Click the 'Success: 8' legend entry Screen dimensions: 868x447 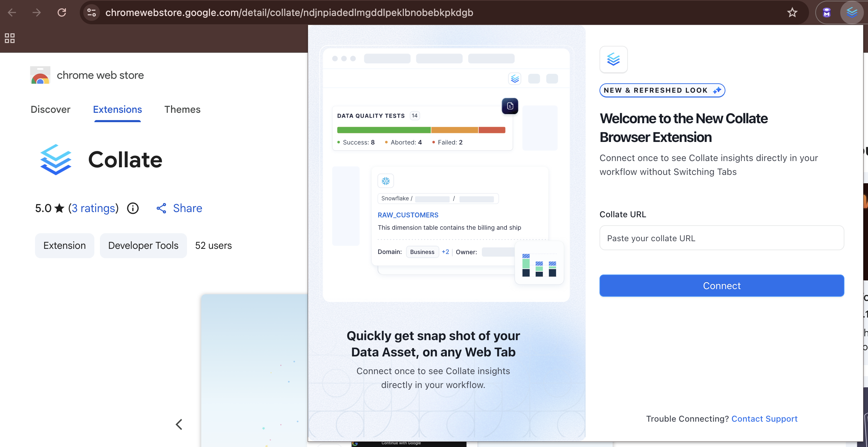click(356, 142)
